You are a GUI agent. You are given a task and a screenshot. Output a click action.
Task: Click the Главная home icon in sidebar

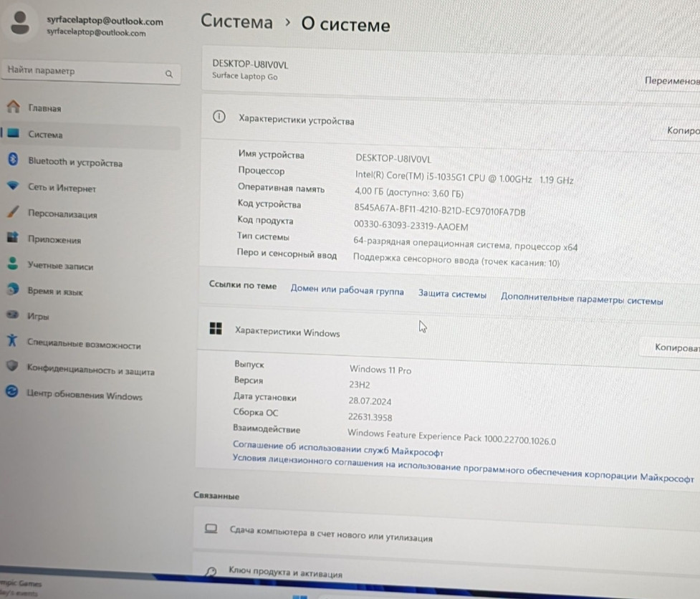(12, 107)
